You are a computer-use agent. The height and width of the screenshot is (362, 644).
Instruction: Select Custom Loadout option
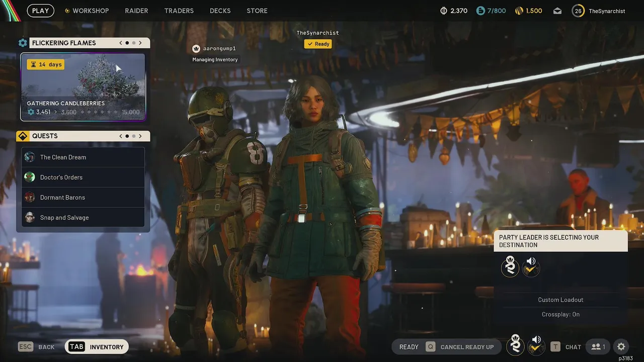[x=560, y=300]
